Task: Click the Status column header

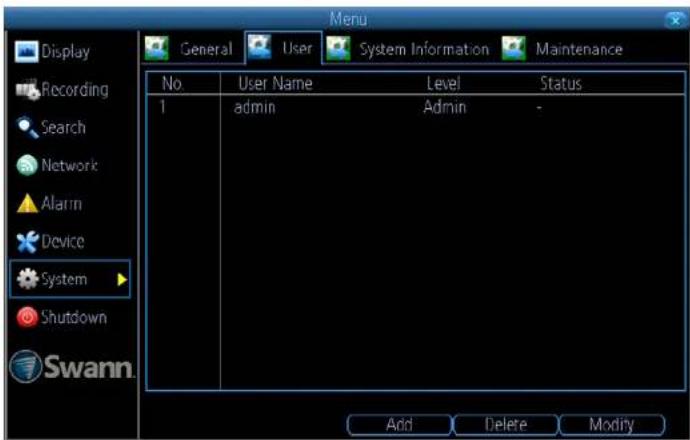Action: (x=561, y=84)
